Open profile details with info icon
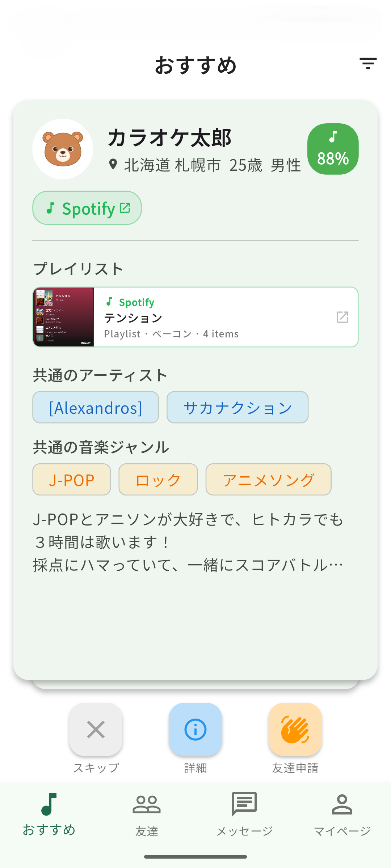 (195, 729)
